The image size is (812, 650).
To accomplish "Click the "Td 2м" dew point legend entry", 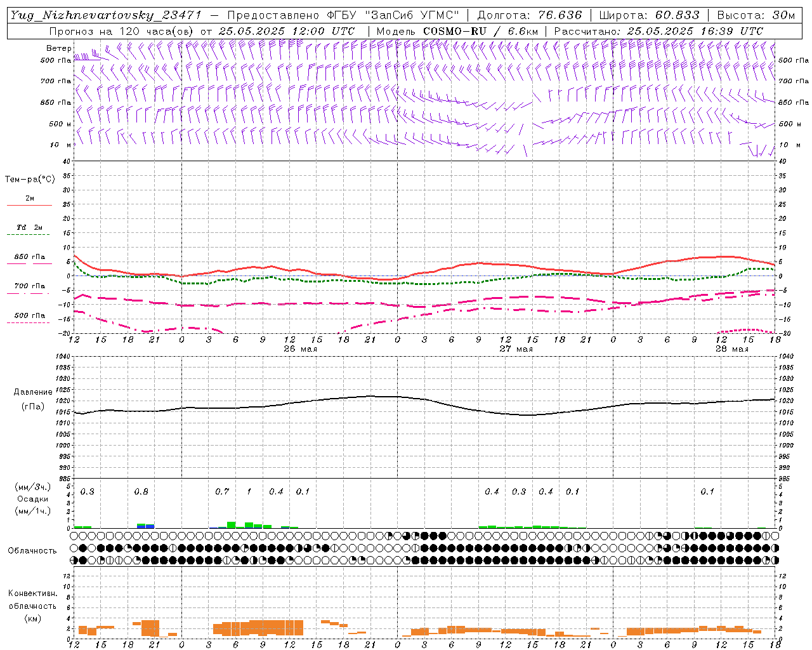I will point(30,227).
